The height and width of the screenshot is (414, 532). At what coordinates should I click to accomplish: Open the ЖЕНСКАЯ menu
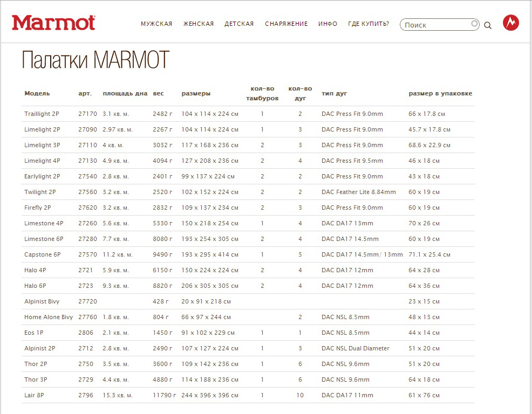[199, 24]
